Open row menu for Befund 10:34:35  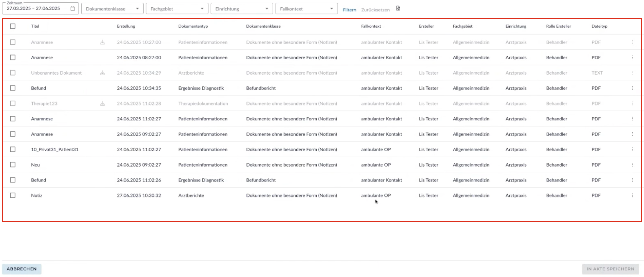(x=632, y=88)
